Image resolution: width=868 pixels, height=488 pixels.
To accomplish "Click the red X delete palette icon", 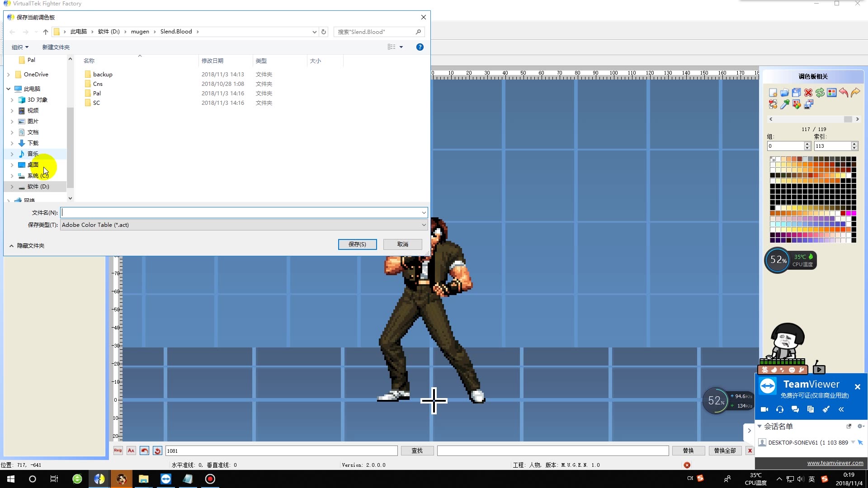I will 808,93.
